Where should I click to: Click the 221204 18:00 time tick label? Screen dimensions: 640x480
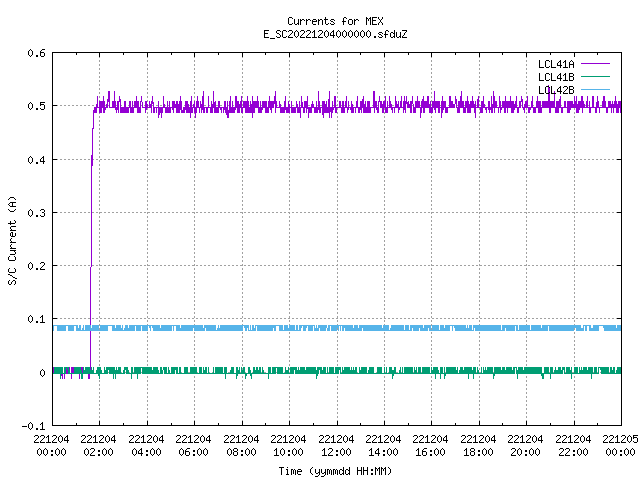(478, 446)
